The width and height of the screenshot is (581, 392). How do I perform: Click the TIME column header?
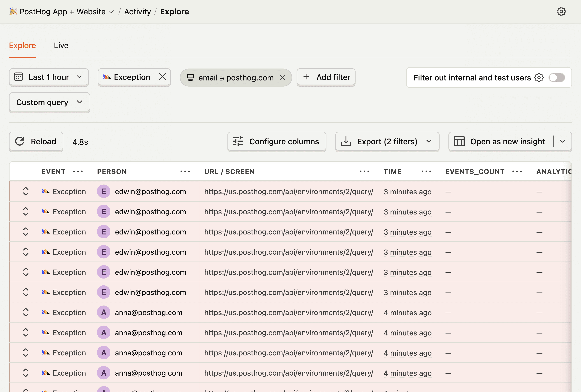(x=393, y=172)
